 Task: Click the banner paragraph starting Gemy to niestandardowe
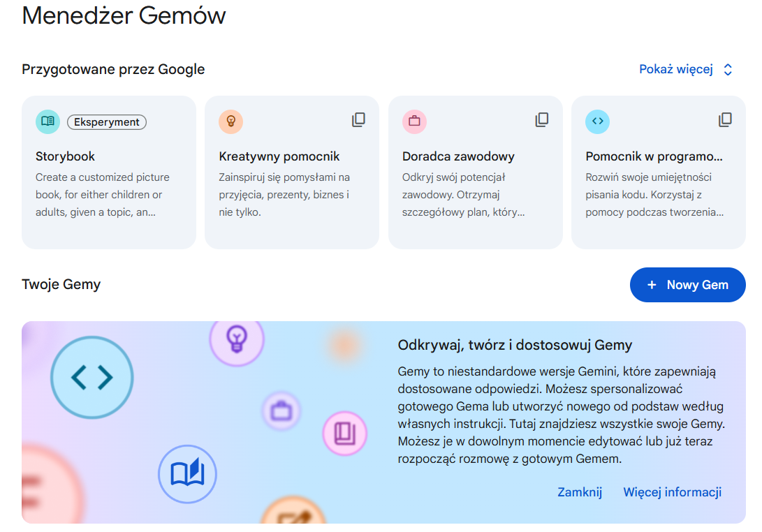tap(562, 415)
